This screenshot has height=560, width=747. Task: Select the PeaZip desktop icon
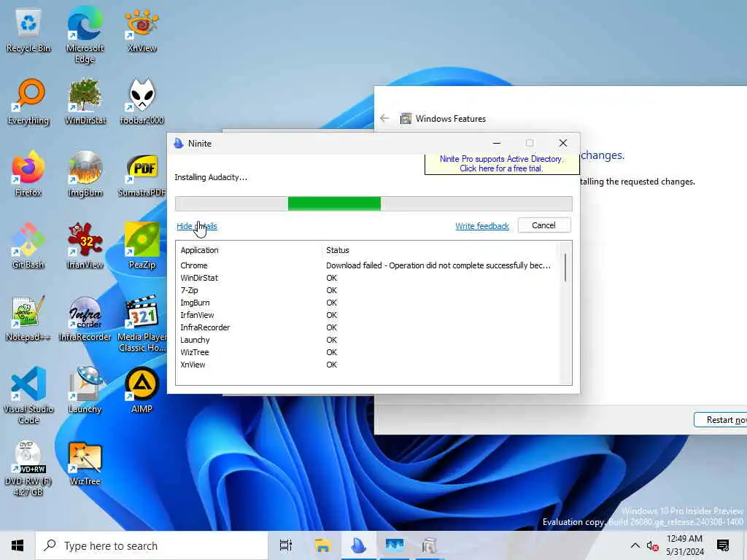142,246
